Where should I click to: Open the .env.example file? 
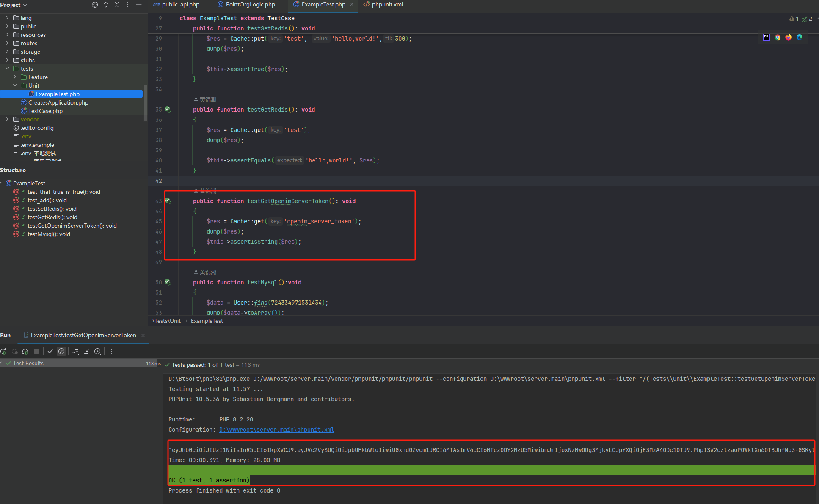pyautogui.click(x=37, y=145)
